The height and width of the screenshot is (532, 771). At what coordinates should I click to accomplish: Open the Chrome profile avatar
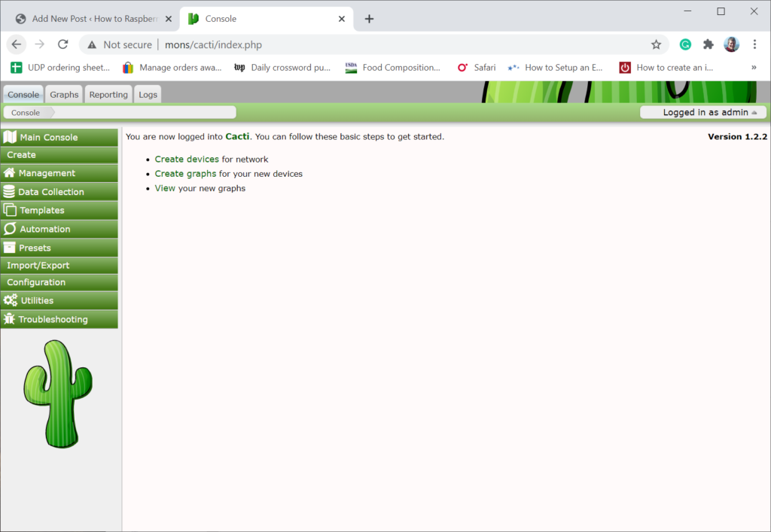click(x=731, y=44)
